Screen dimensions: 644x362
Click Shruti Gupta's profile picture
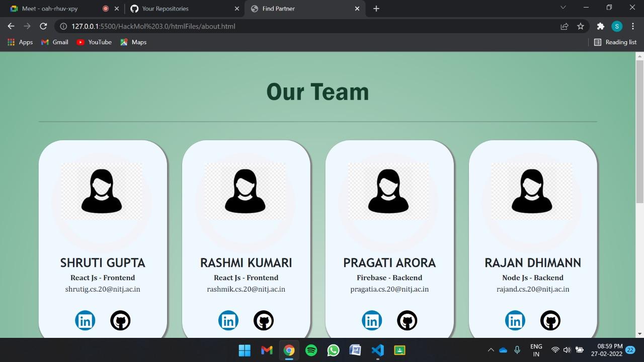click(102, 192)
